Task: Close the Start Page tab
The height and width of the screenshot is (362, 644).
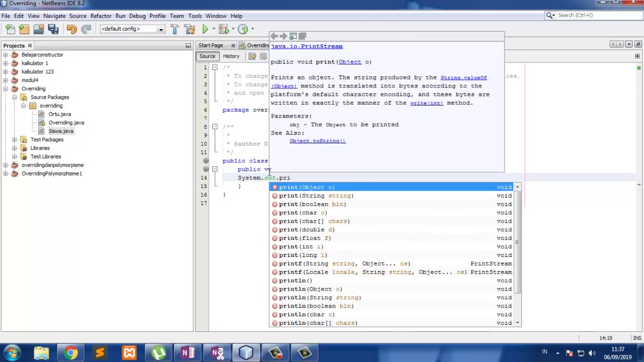Action: 233,46
